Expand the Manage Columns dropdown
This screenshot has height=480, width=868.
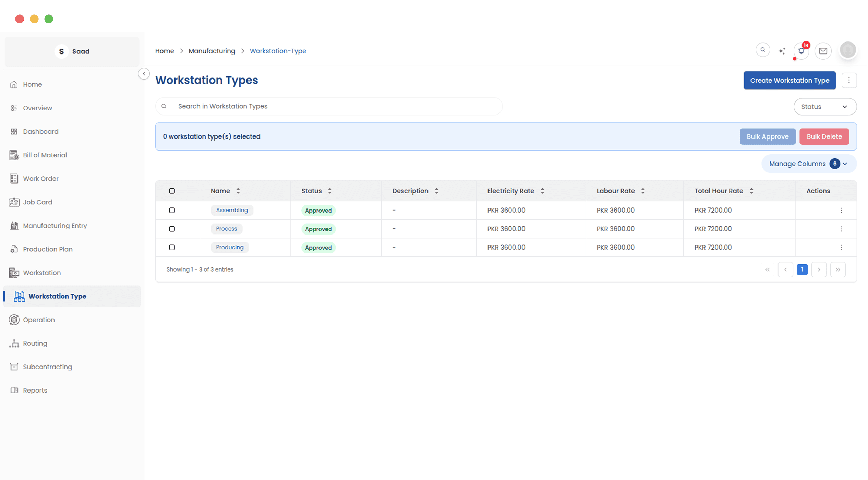(x=808, y=164)
